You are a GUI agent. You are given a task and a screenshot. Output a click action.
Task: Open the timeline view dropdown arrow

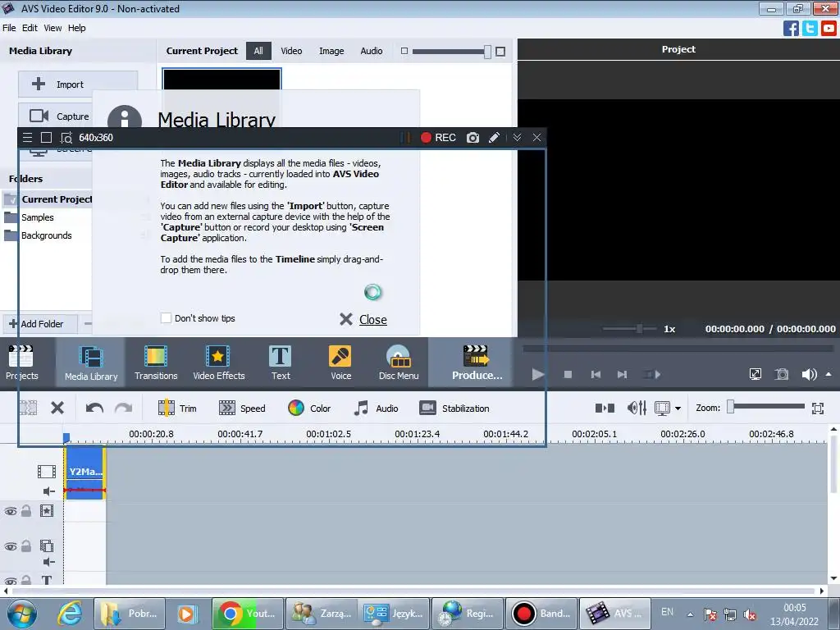click(678, 409)
